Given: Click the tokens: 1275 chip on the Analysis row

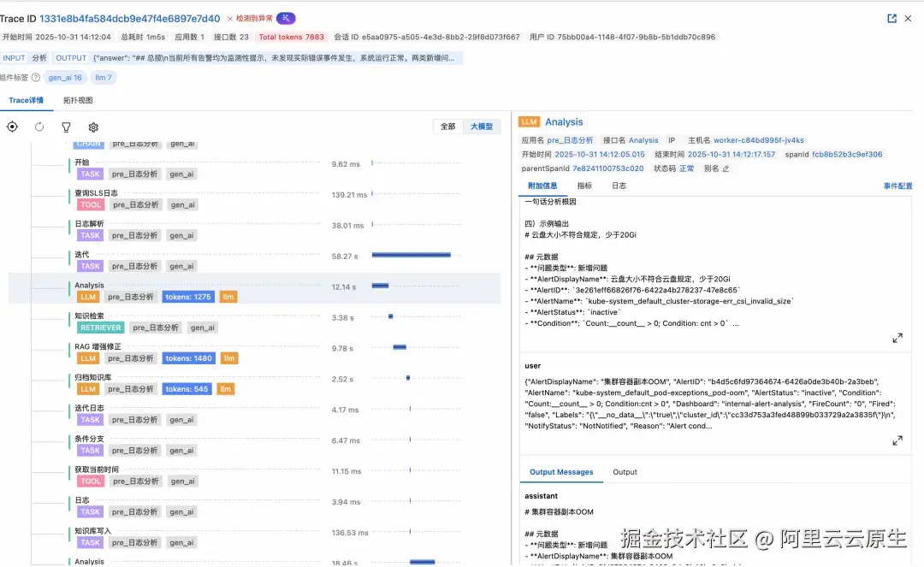Looking at the screenshot, I should (188, 297).
